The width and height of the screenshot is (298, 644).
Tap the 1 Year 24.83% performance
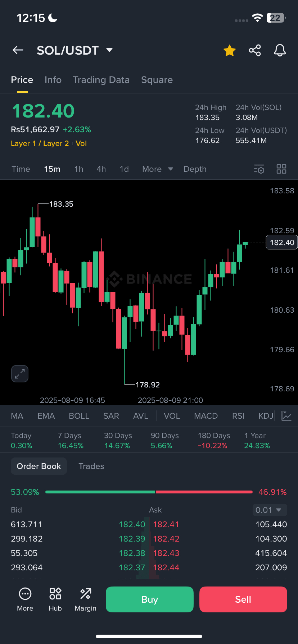tap(257, 441)
